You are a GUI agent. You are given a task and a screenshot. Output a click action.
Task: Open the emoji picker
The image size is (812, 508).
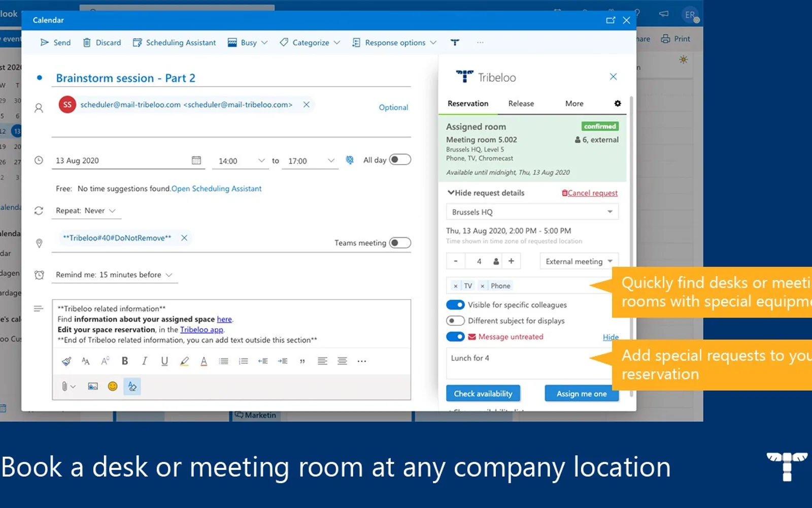click(x=113, y=387)
